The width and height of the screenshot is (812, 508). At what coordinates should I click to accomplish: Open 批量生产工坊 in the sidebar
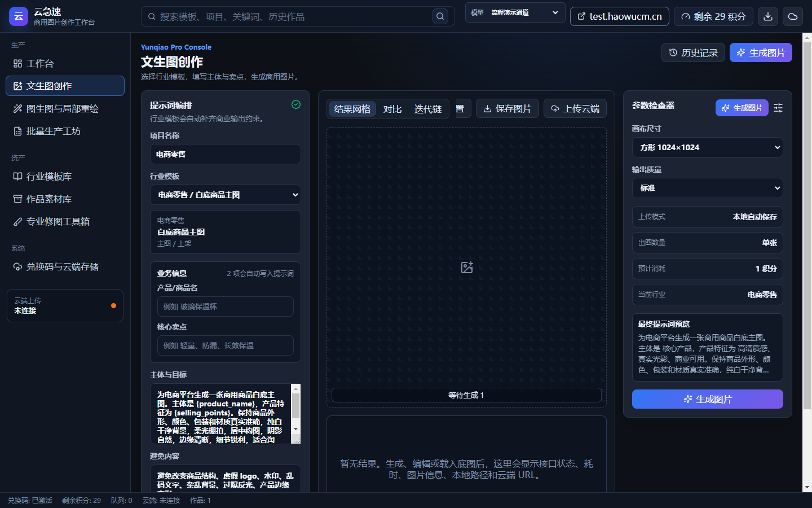coord(65,131)
